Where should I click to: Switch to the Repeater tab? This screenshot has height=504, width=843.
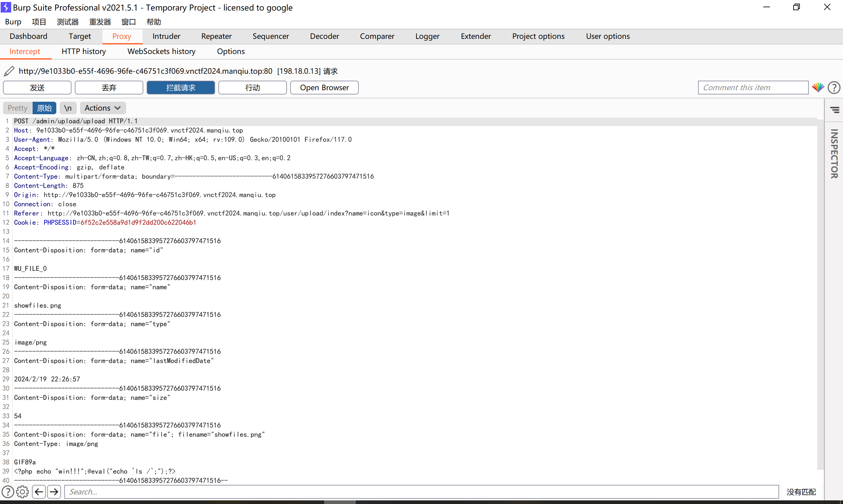(x=216, y=36)
